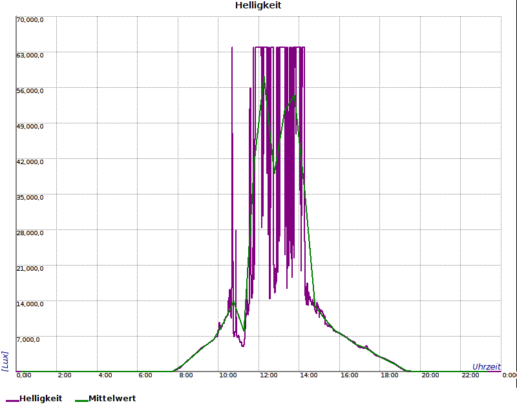Click the 49,000,0 y-axis value
The height and width of the screenshot is (420, 517).
click(x=30, y=127)
